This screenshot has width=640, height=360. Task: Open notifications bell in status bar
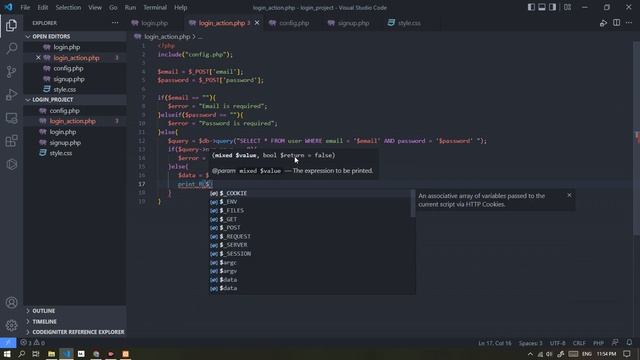pyautogui.click(x=629, y=342)
